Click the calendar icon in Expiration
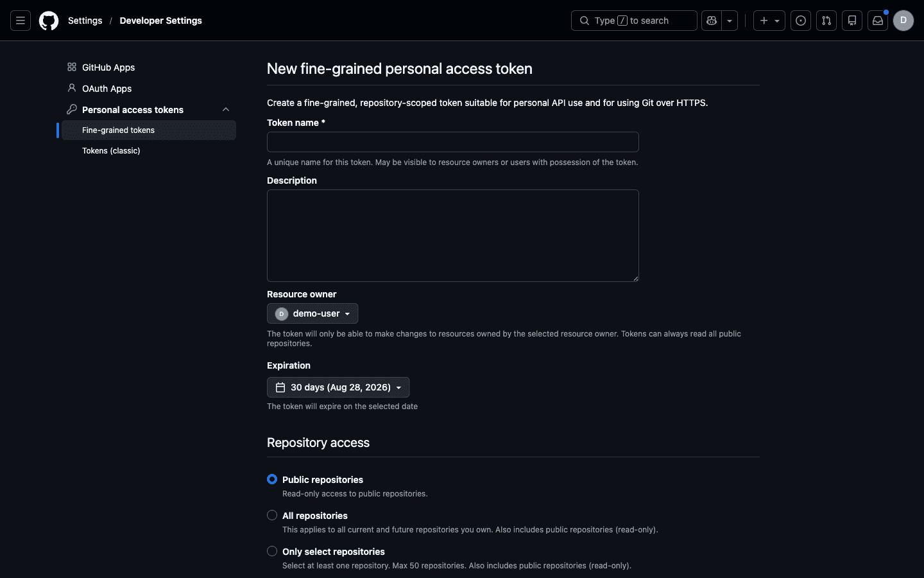Image resolution: width=924 pixels, height=578 pixels. (280, 387)
